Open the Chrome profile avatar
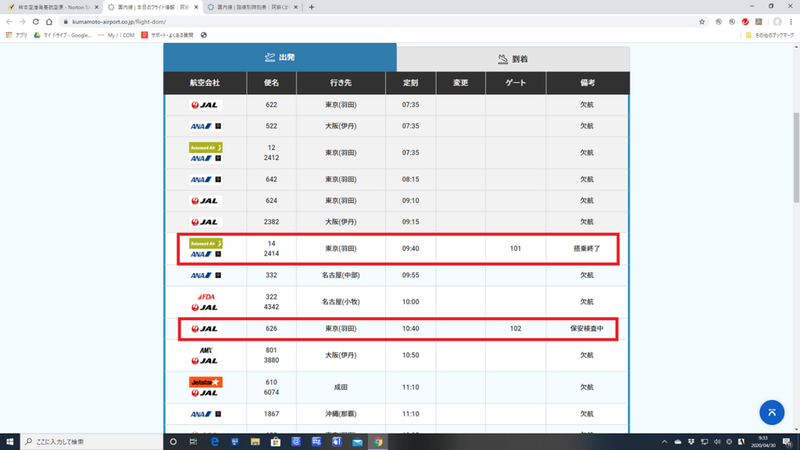 click(777, 22)
